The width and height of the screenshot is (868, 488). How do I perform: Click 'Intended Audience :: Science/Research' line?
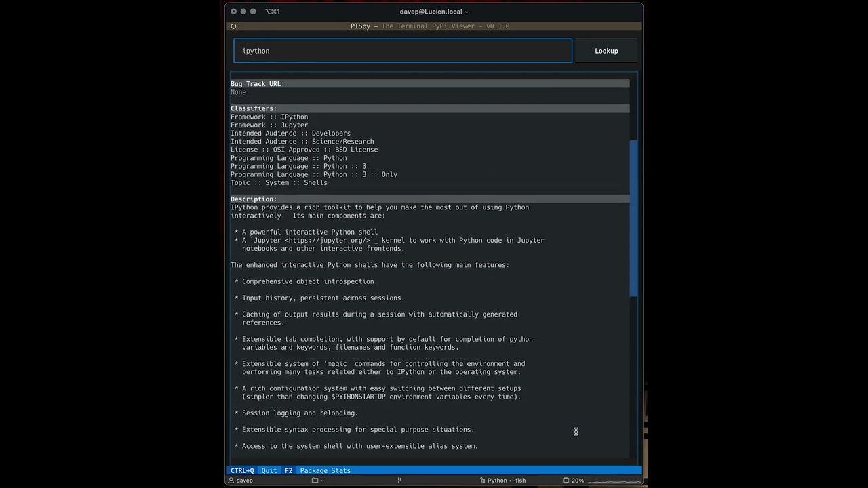302,142
